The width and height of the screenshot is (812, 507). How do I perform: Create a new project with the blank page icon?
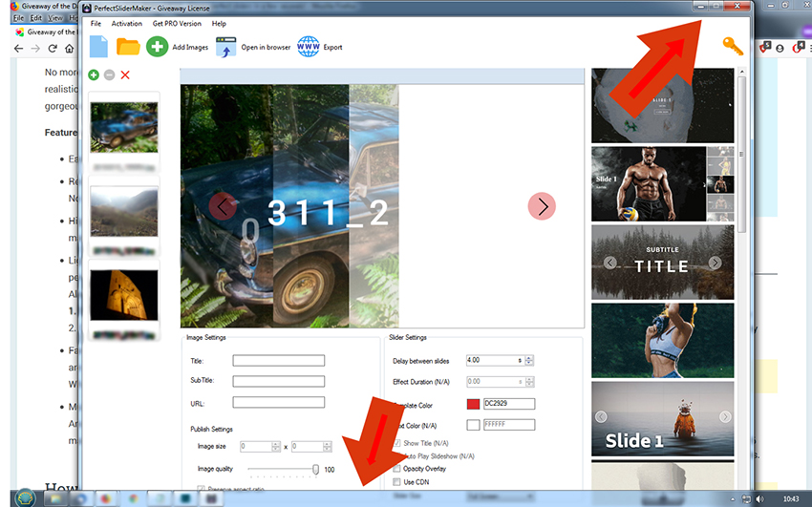point(98,47)
